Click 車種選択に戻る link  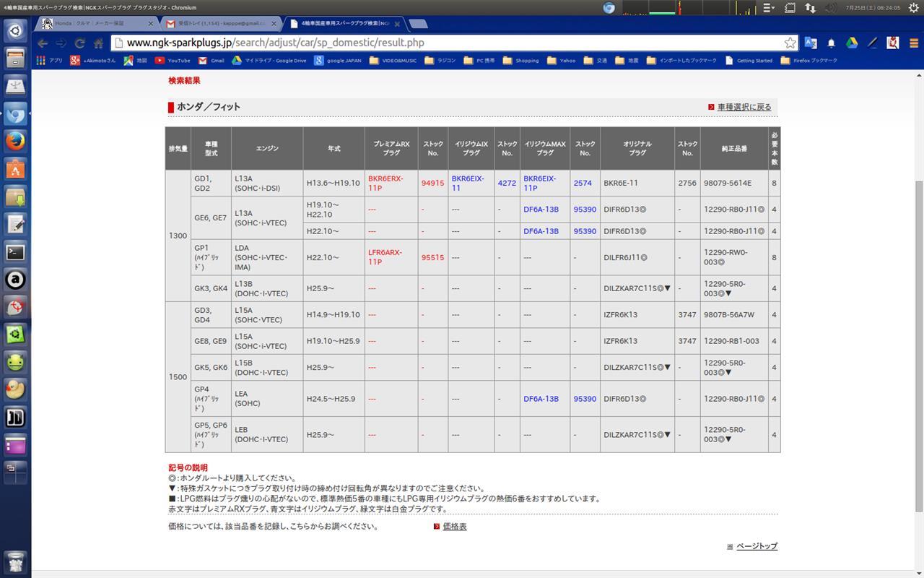click(x=744, y=107)
